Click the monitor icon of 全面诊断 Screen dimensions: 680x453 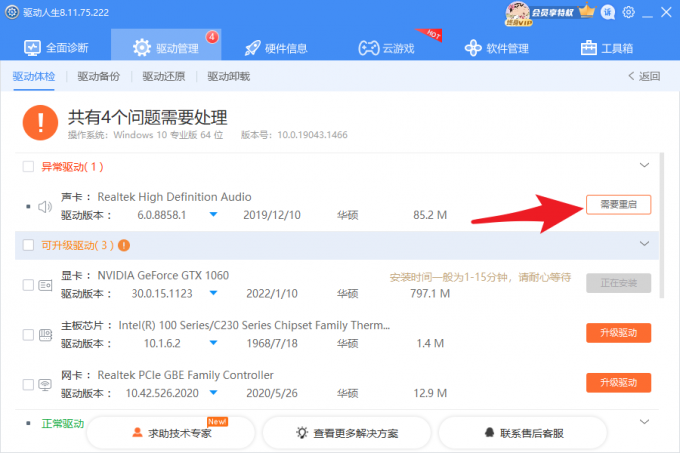pos(33,48)
